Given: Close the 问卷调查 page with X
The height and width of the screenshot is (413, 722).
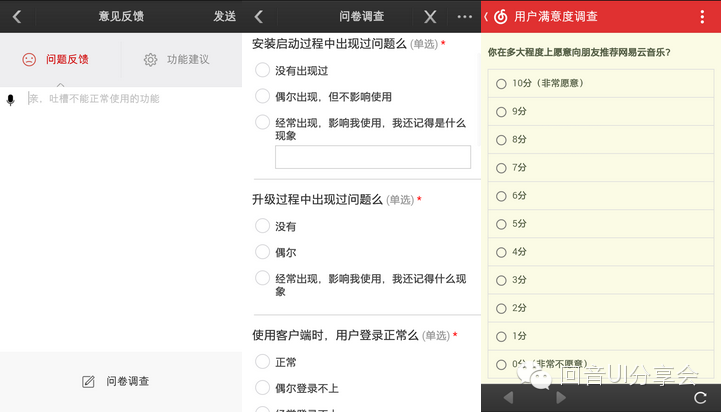Looking at the screenshot, I should (430, 17).
